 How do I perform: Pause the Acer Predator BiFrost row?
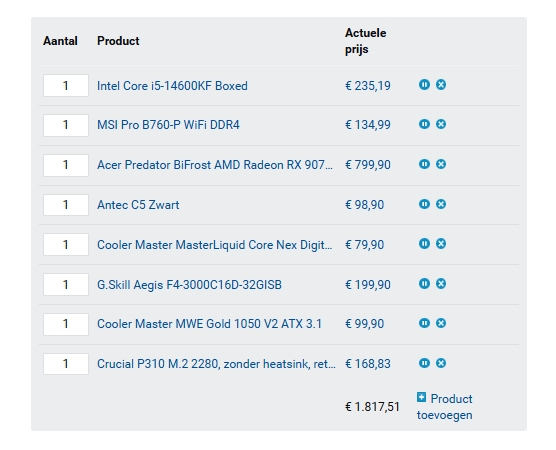424,164
